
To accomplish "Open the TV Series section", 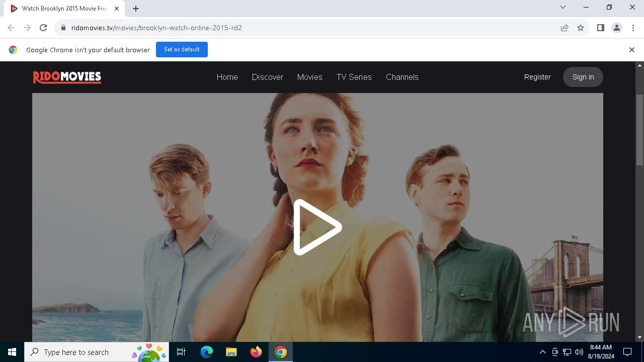I will (354, 77).
